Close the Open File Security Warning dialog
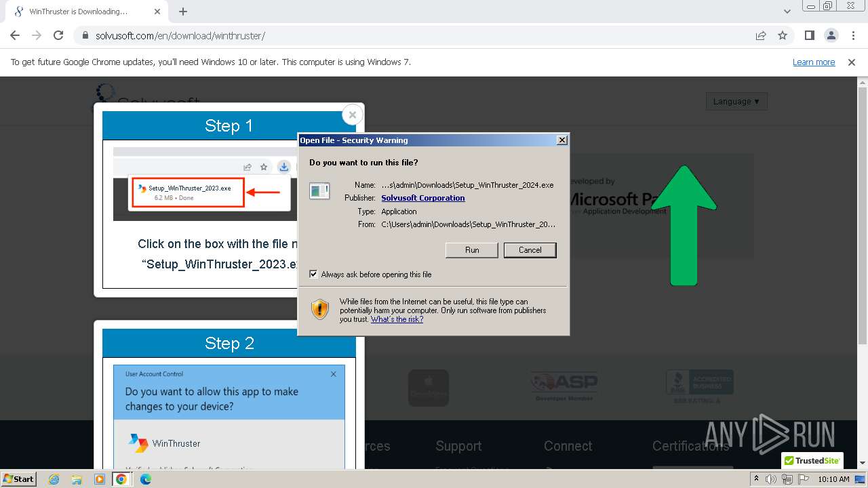This screenshot has height=488, width=868. tap(561, 140)
